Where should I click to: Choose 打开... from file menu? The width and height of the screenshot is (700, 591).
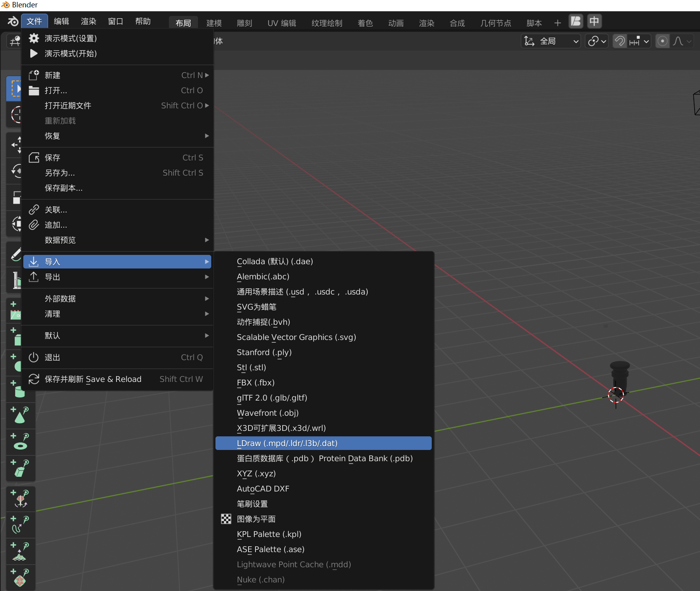pyautogui.click(x=117, y=90)
